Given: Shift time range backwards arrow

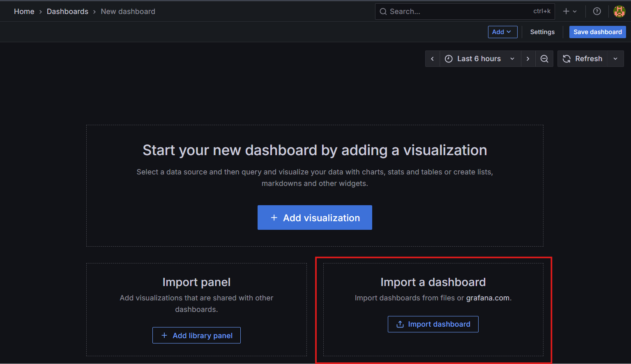Looking at the screenshot, I should coord(432,59).
